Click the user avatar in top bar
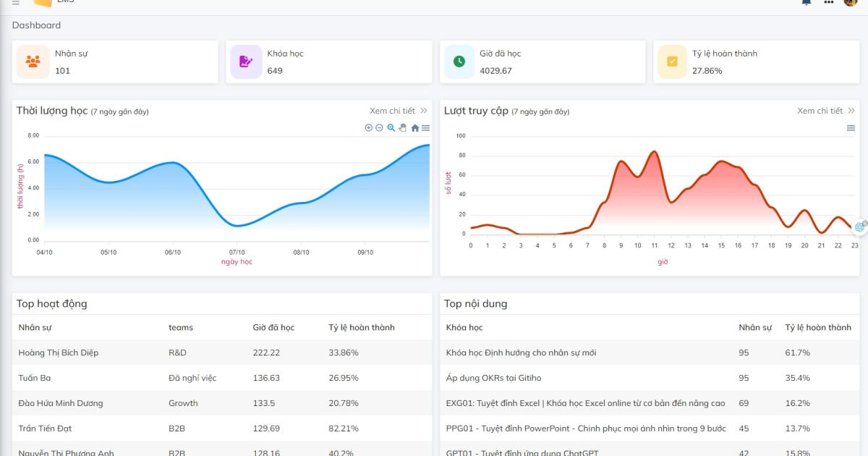The image size is (868, 456). click(x=851, y=2)
